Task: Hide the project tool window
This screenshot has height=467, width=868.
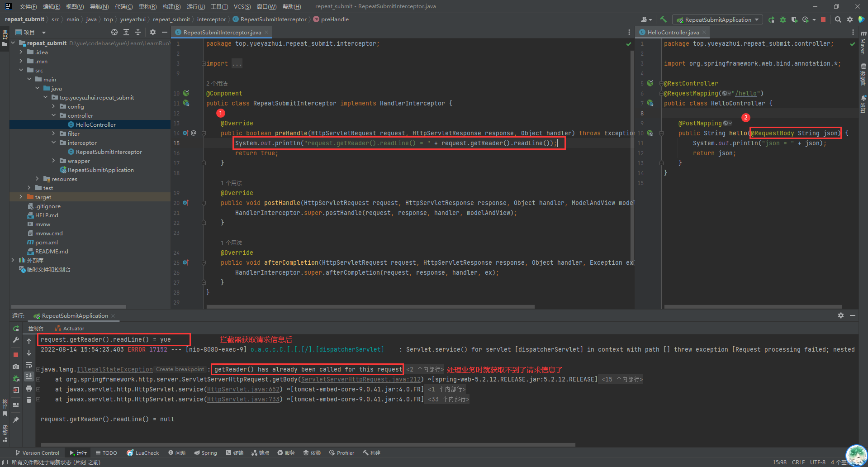Action: [165, 32]
